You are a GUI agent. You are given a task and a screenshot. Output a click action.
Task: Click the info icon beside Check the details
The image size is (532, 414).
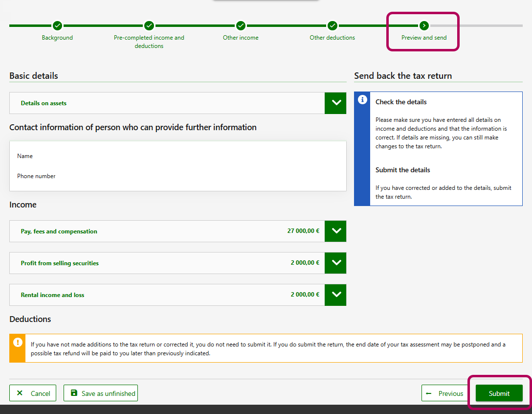click(x=362, y=100)
